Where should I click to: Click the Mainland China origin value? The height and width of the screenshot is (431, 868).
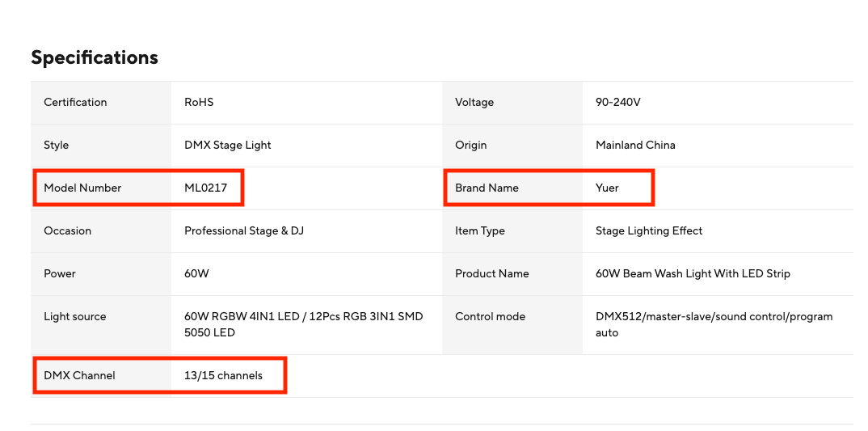[635, 145]
